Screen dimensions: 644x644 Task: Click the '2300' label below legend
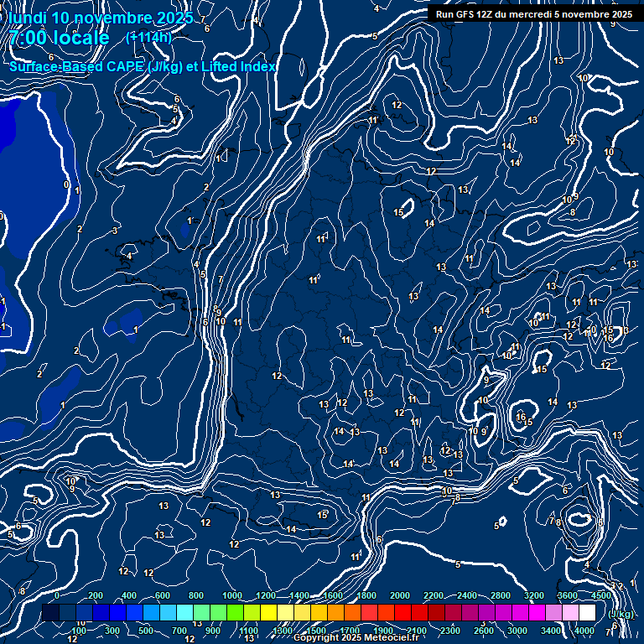(450, 631)
